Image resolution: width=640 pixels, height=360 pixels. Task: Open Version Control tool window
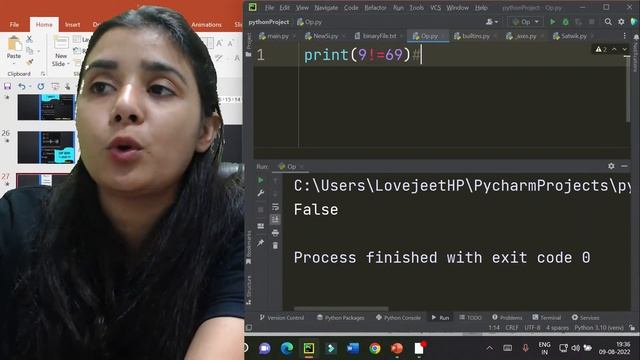tap(282, 318)
